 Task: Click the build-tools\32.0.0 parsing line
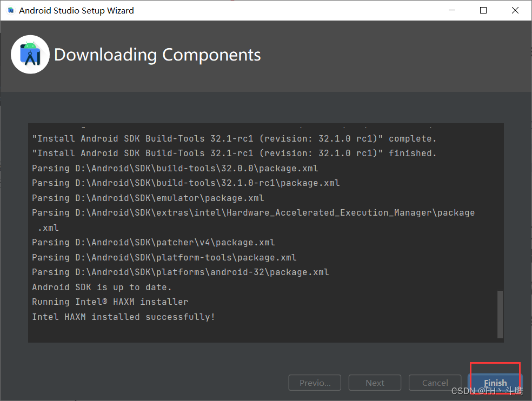click(175, 168)
